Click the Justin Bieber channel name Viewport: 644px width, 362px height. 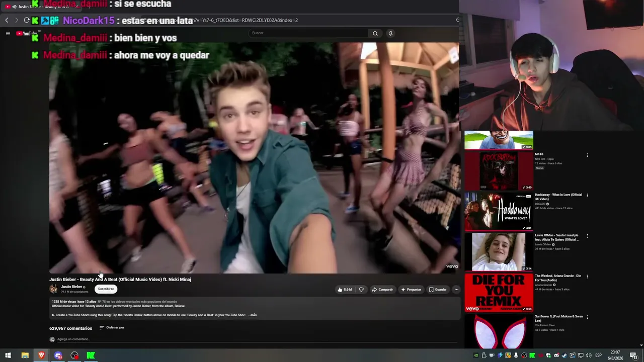pyautogui.click(x=71, y=287)
